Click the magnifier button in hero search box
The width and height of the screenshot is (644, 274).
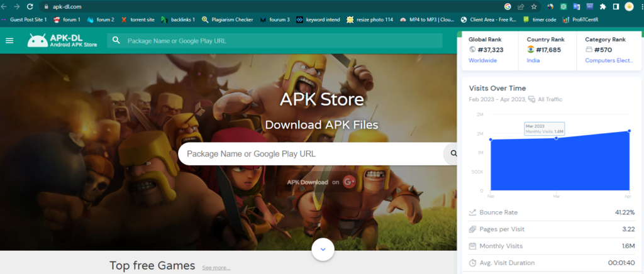point(454,153)
